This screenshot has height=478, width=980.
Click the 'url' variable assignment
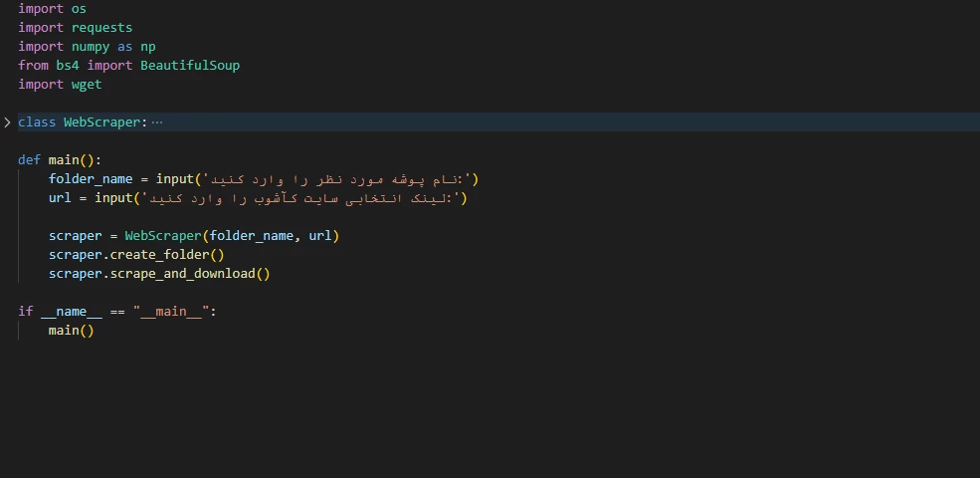60,198
